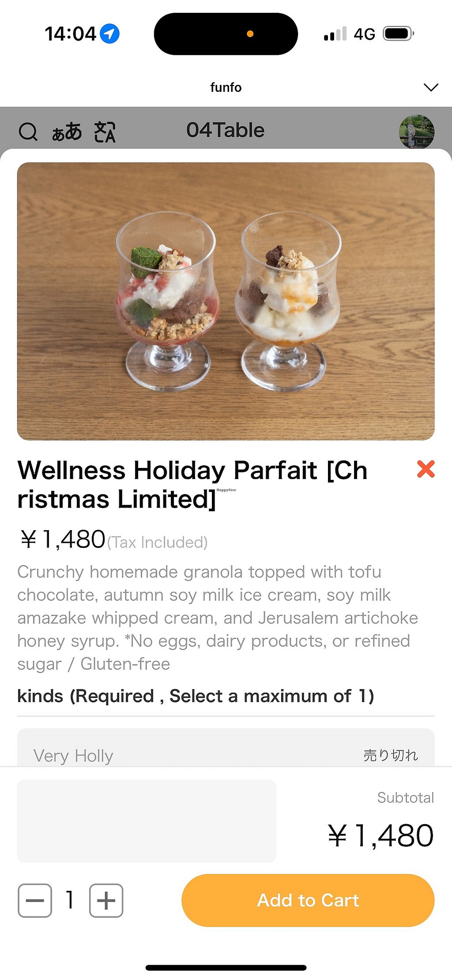Tap the location arrow status icon
Viewport: 452px width, 980px height.
(109, 34)
